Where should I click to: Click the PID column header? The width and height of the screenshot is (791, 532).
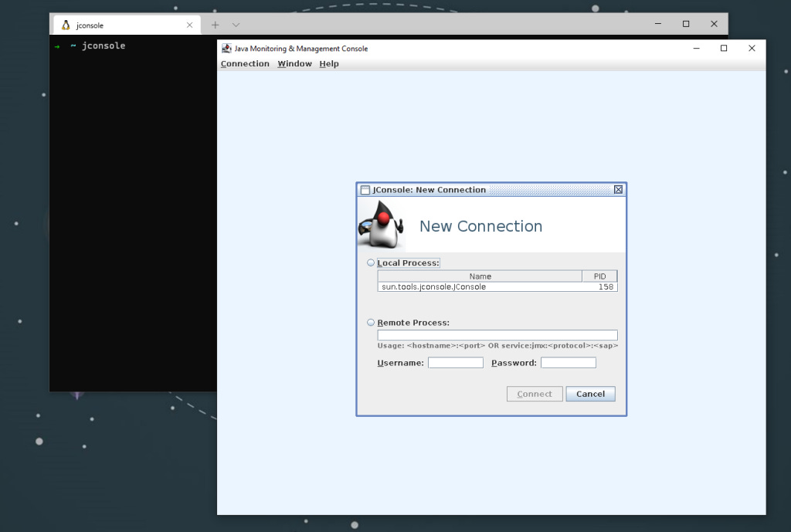click(599, 276)
